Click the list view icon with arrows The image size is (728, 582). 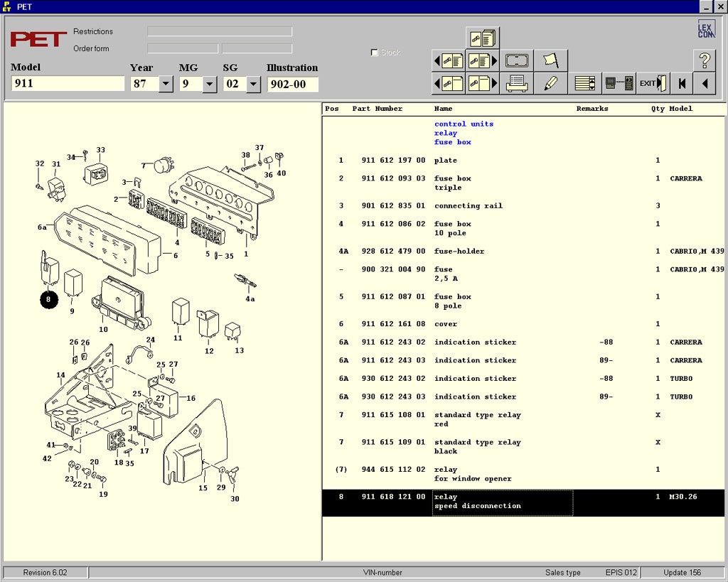pos(585,83)
